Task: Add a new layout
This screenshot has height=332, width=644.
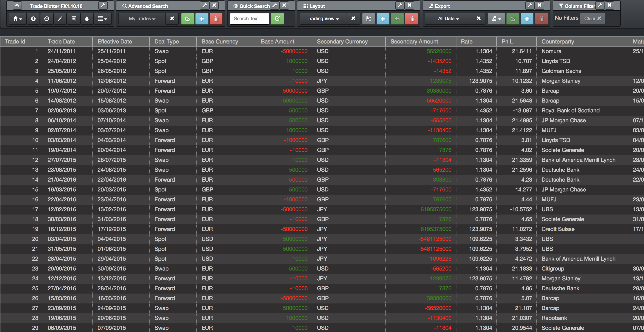Action: pyautogui.click(x=383, y=18)
